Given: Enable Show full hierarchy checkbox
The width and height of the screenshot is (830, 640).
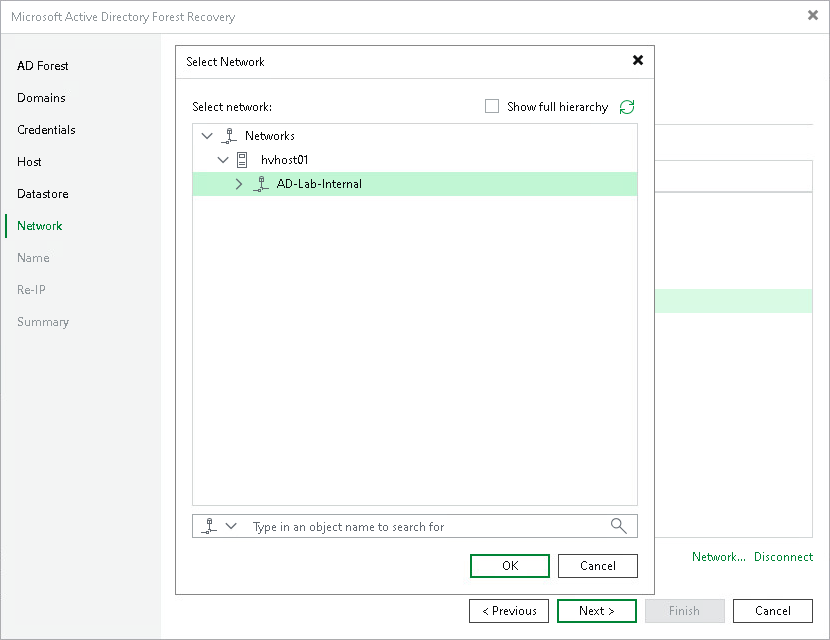Looking at the screenshot, I should 492,106.
